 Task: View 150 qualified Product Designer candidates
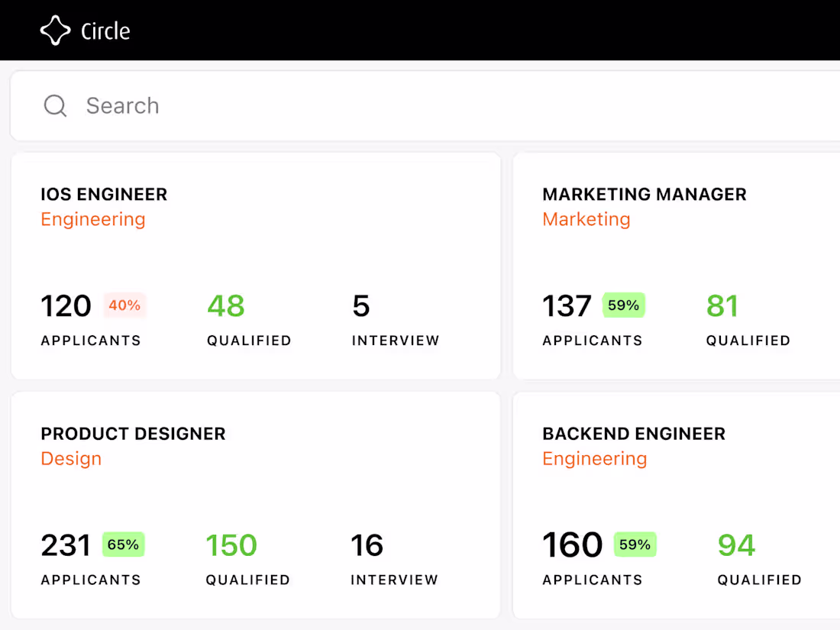pos(231,545)
